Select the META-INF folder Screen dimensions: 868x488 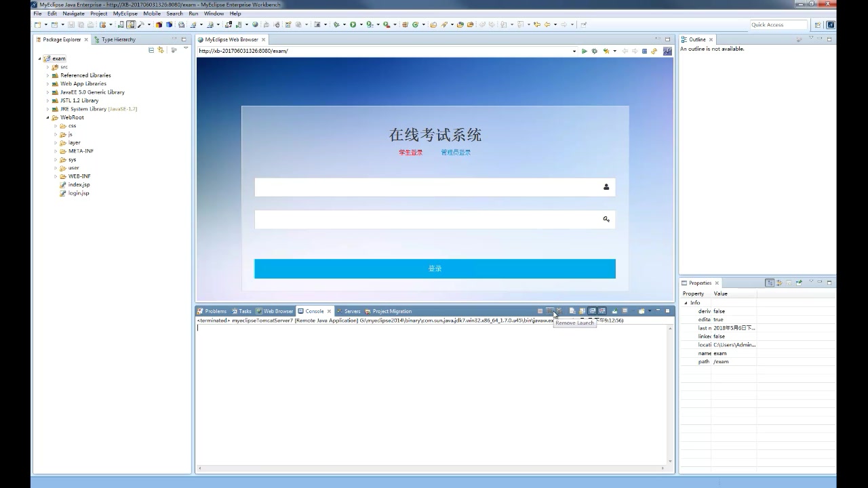coord(77,151)
